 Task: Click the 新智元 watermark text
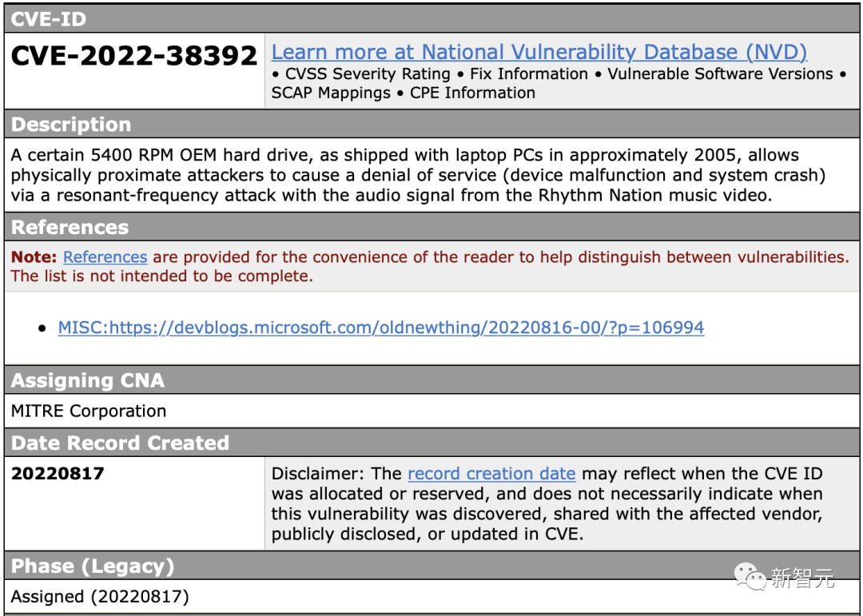coord(802,578)
